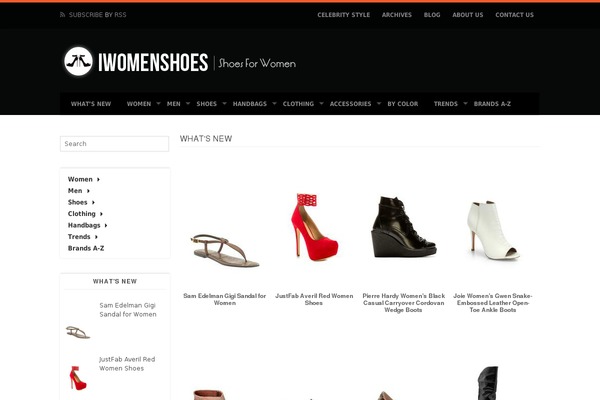Expand the Men nav dropdown arrow
600x400 pixels.
(188, 103)
